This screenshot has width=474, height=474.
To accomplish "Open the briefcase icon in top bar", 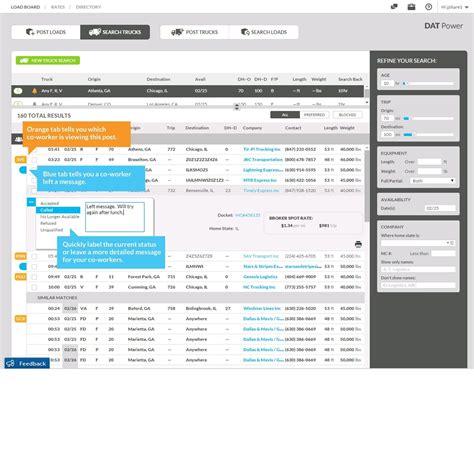I will (411, 7).
